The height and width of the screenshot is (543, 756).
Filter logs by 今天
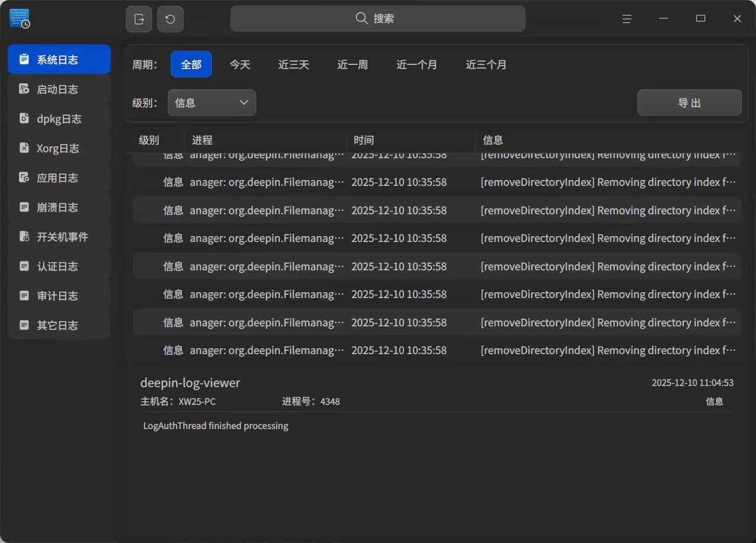240,64
